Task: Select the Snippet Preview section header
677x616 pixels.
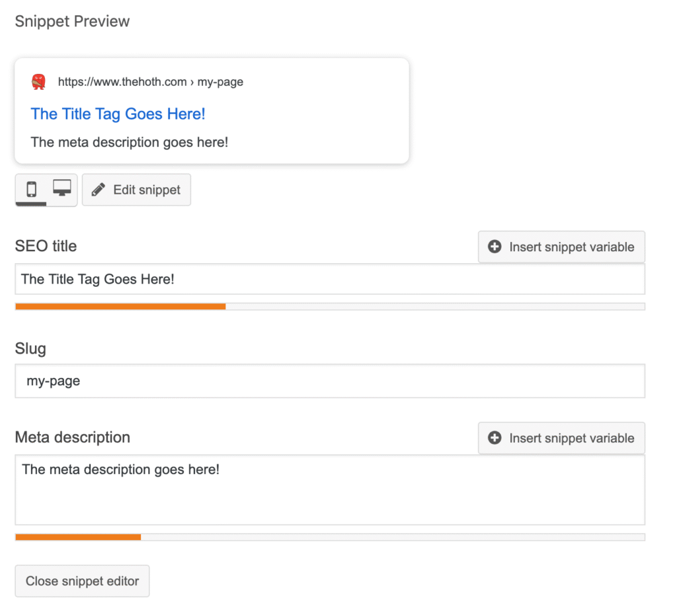Action: [72, 21]
